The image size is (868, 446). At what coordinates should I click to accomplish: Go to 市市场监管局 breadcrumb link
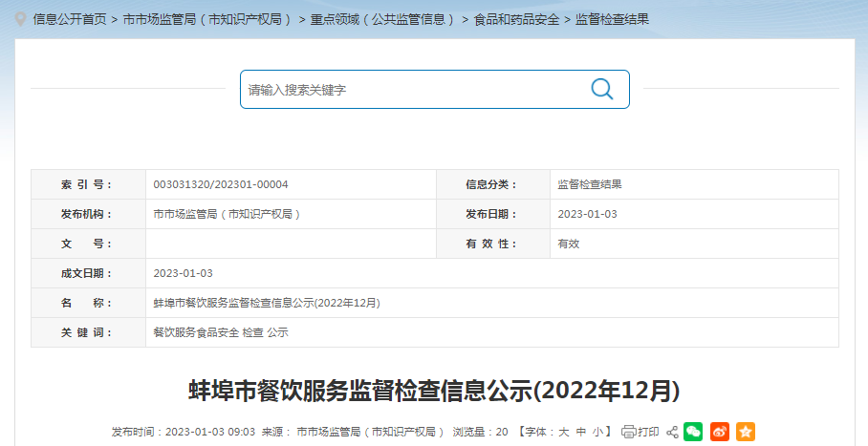click(207, 19)
